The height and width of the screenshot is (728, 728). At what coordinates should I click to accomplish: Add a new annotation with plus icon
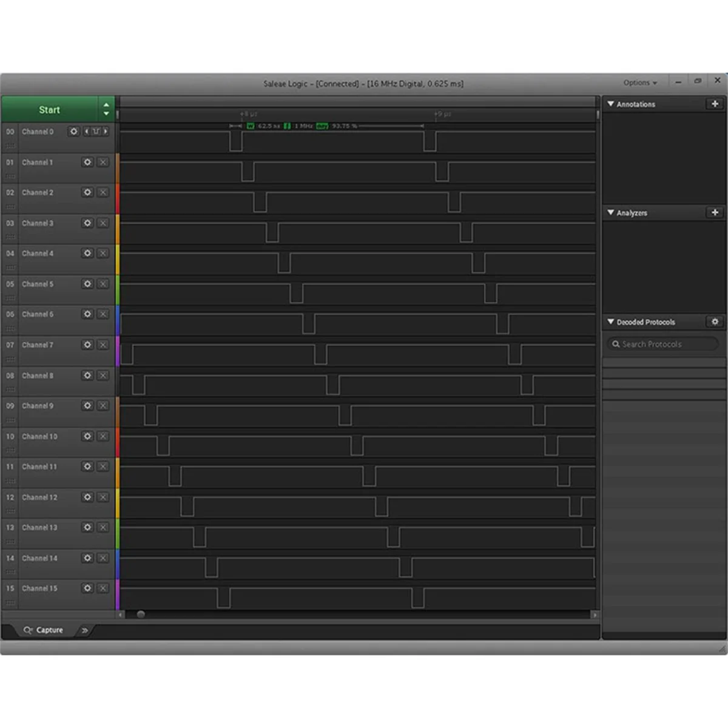point(715,104)
